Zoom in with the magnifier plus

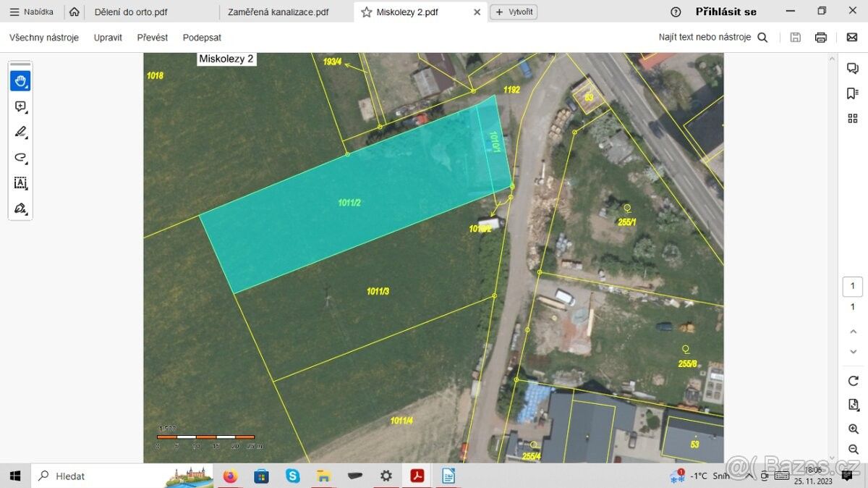pos(853,429)
